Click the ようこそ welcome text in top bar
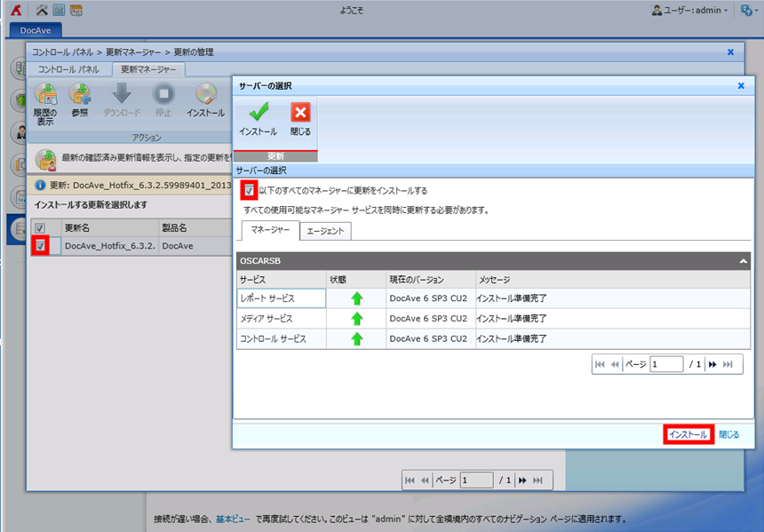The image size is (764, 532). pos(351,11)
